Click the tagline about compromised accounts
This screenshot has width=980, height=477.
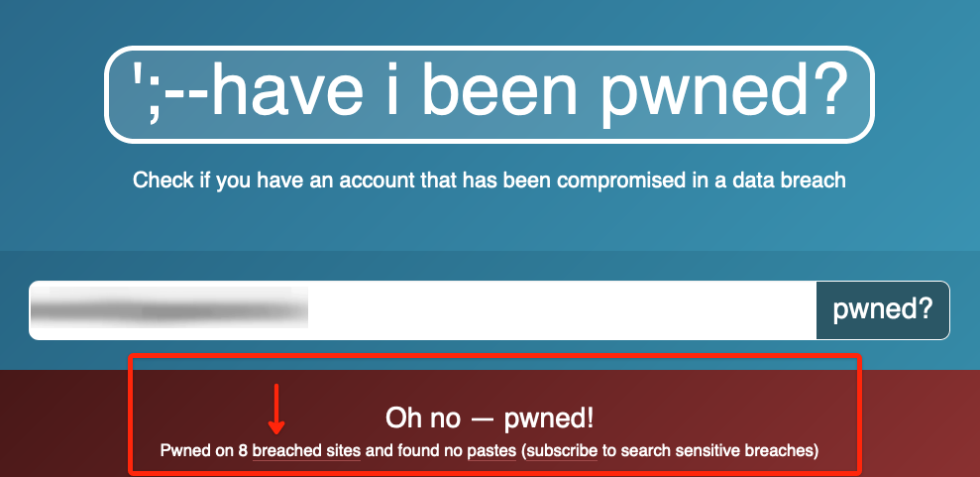pyautogui.click(x=489, y=180)
